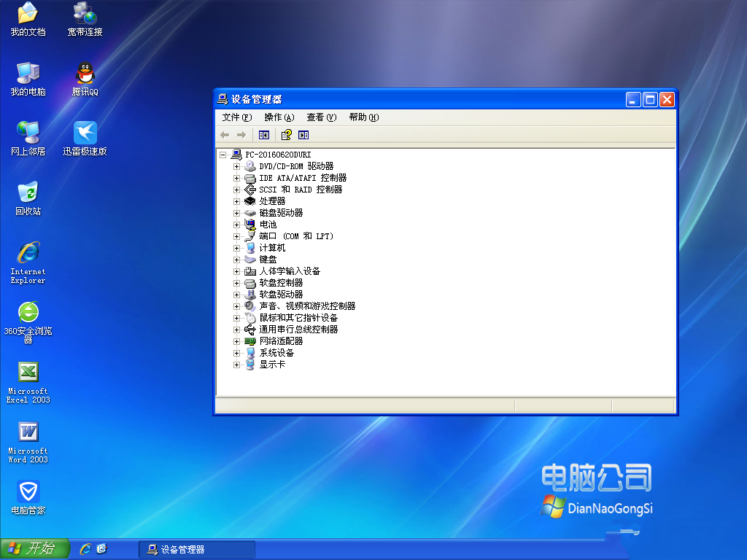Select the 端口 (COM 和 LPT) icon
The width and height of the screenshot is (747, 560).
pos(250,236)
